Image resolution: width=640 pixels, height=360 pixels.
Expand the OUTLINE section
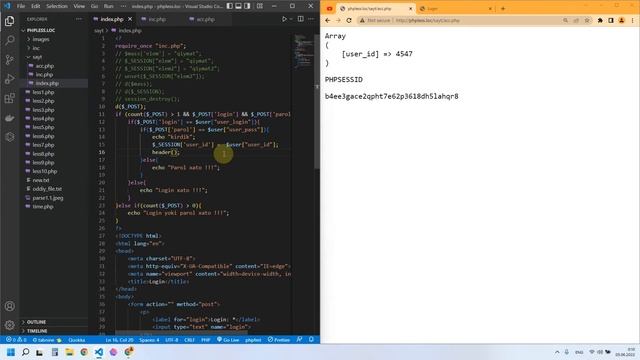36,322
